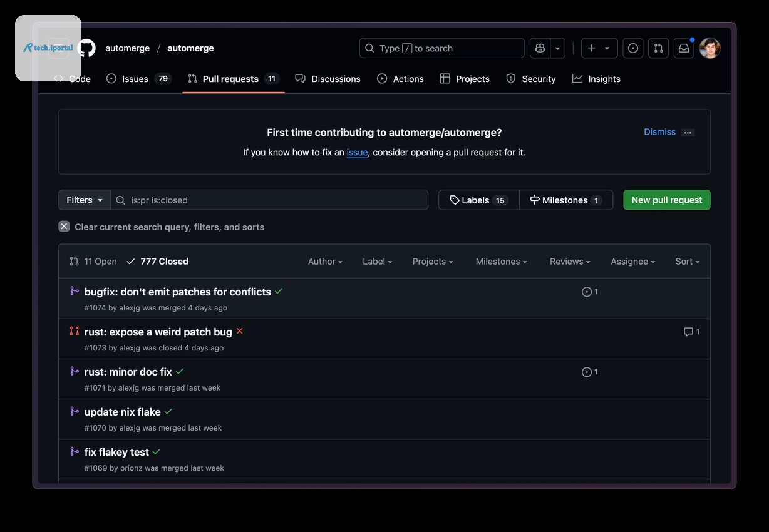Viewport: 769px width, 532px height.
Task: Open comments icon on weird patch bug PR
Action: pyautogui.click(x=691, y=332)
